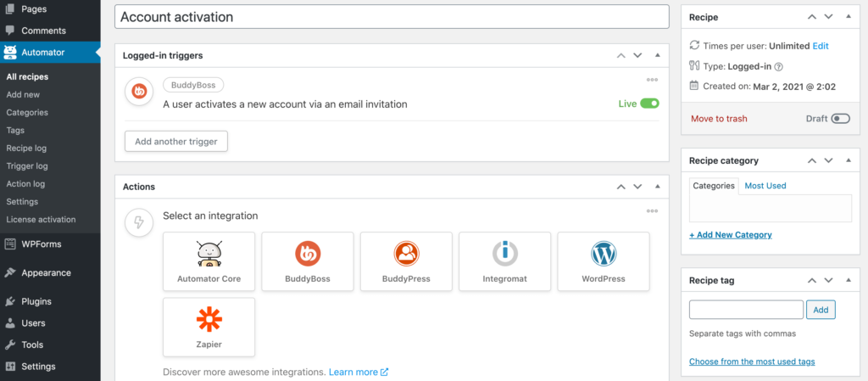Image resolution: width=868 pixels, height=381 pixels.
Task: Select the Automator Core integration
Action: coord(209,261)
